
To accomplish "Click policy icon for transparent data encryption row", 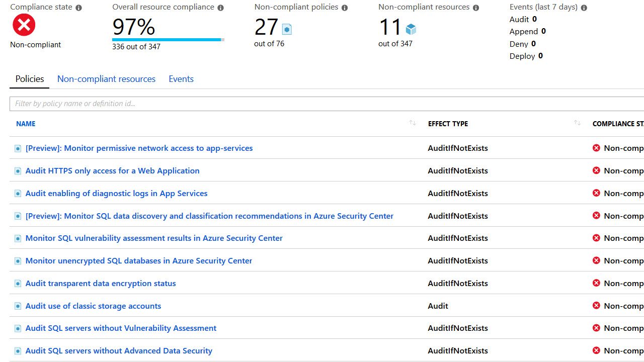I will (x=18, y=284).
